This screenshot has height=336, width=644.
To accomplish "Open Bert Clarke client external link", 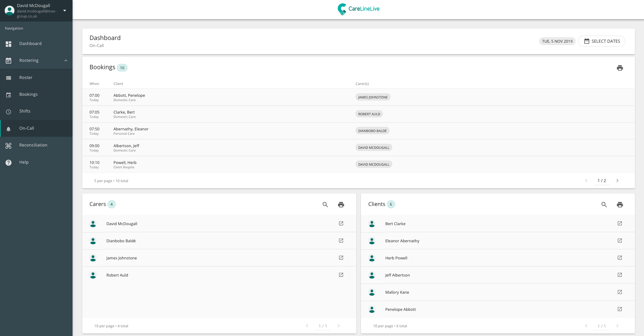I will pyautogui.click(x=620, y=223).
